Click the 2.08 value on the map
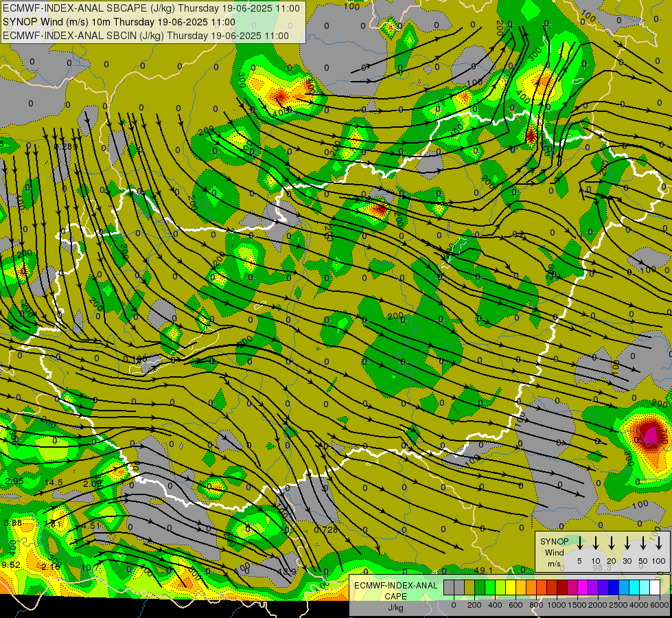 [92, 484]
